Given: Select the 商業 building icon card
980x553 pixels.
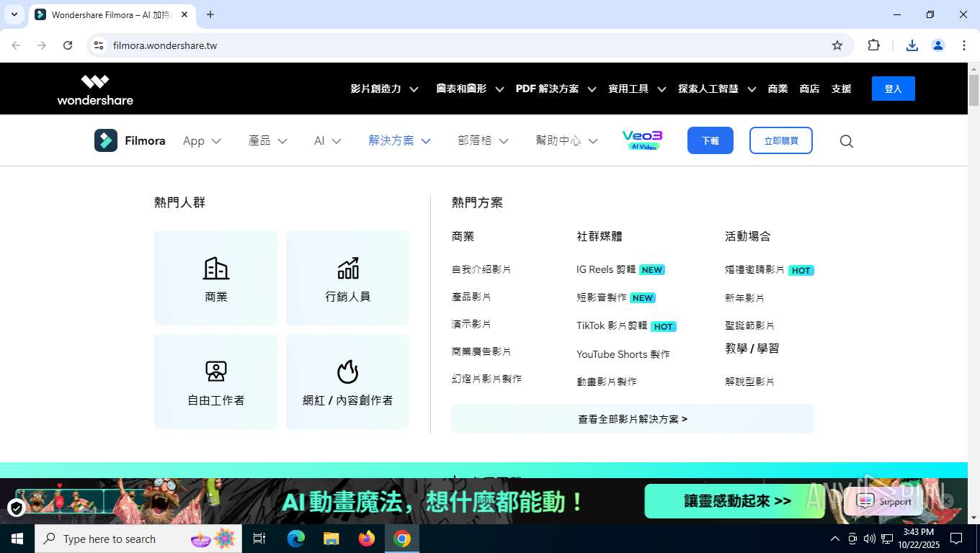Looking at the screenshot, I should (x=215, y=278).
